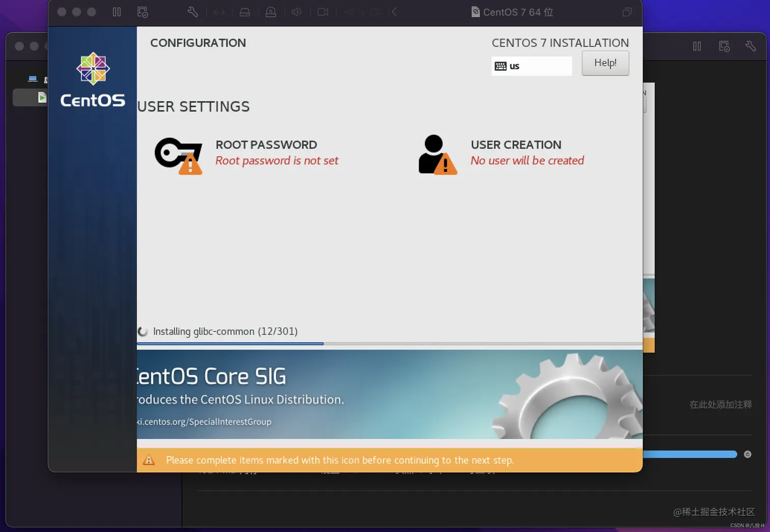The width and height of the screenshot is (770, 532).
Task: Pause the CentOS 7 virtual machine
Action: [x=117, y=12]
